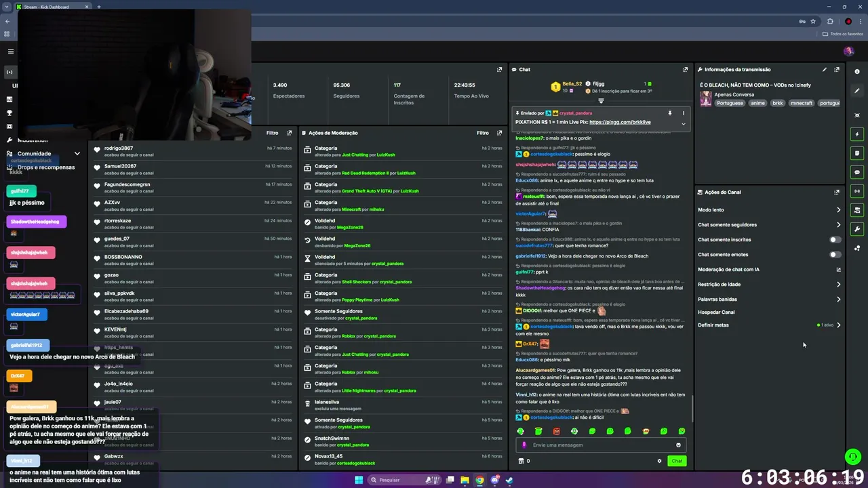Open Moderação de chat com IA
868x488 pixels.
click(769, 269)
